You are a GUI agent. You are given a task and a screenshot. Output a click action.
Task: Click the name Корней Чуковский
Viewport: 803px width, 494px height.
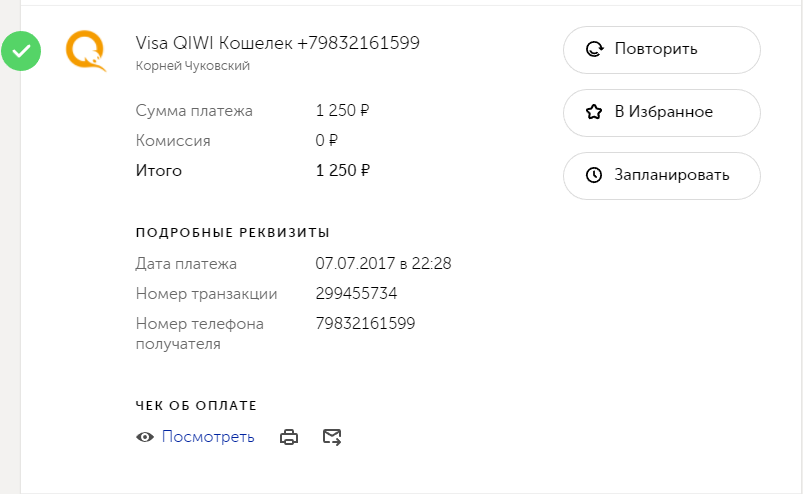192,66
